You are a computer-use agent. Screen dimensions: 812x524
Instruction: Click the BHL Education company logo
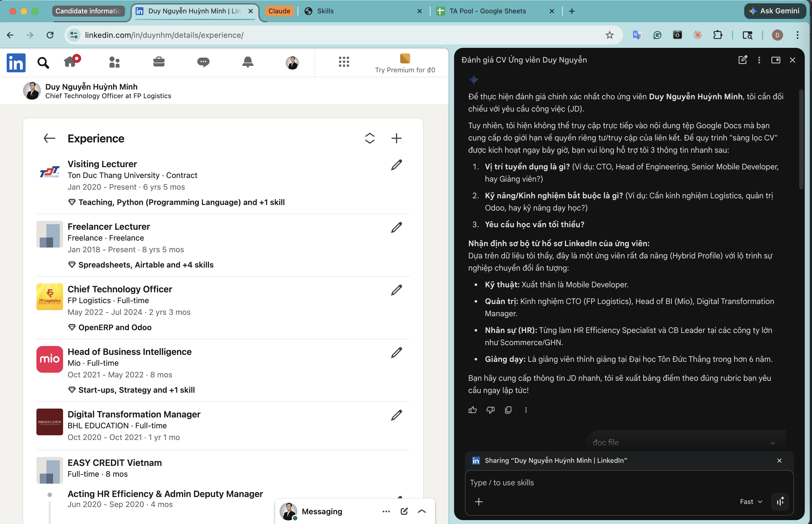(50, 422)
